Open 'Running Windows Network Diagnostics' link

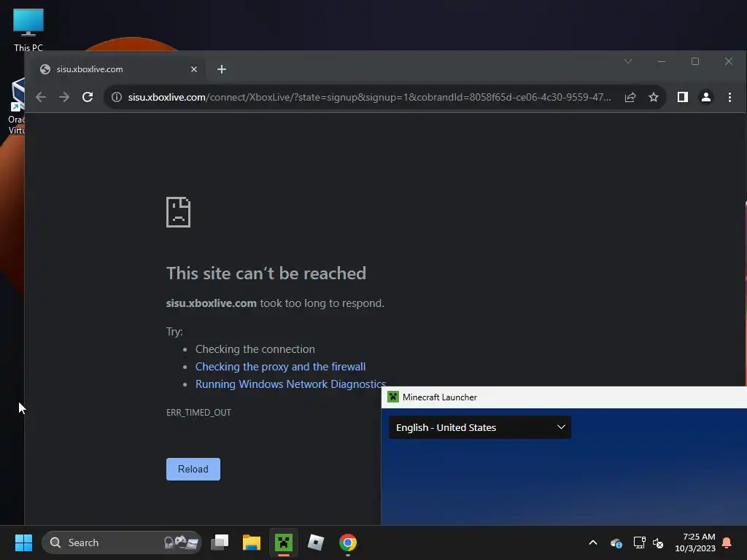point(290,384)
